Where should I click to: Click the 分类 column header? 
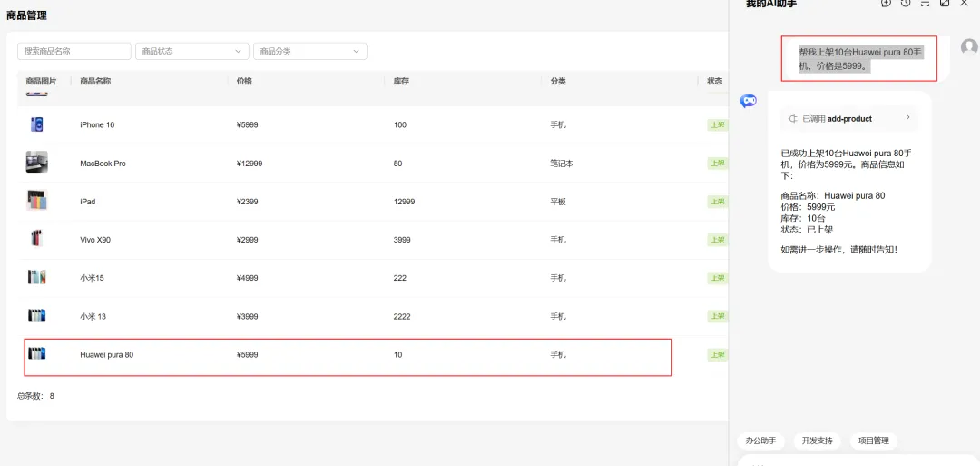coord(558,82)
